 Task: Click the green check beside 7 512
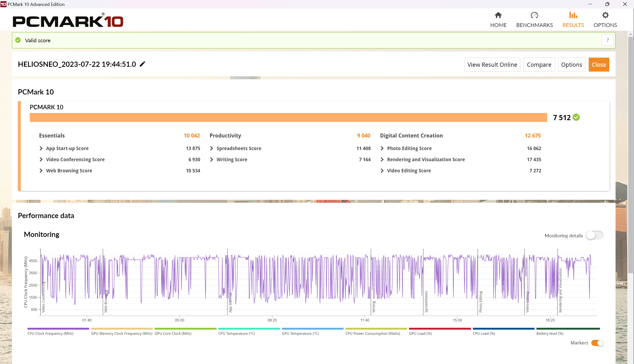pos(576,117)
